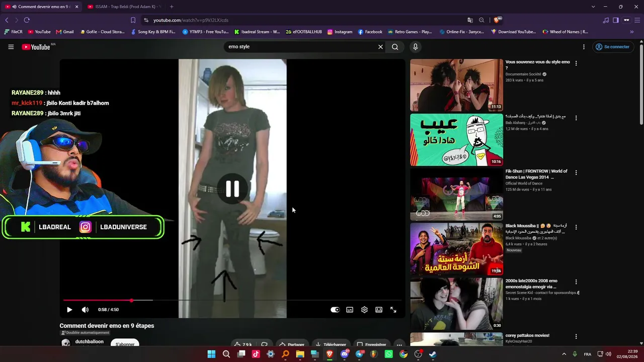The image size is (644, 362).
Task: Expand the tab search dropdown arrow
Action: point(593,7)
